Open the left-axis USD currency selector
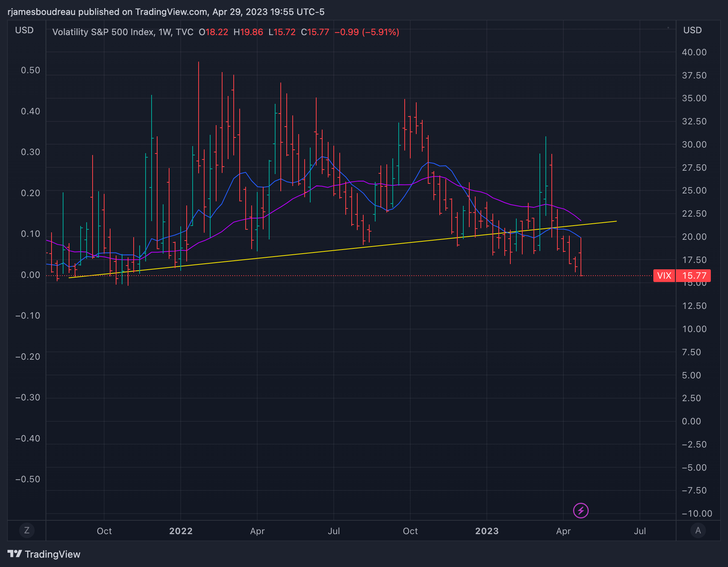 24,30
